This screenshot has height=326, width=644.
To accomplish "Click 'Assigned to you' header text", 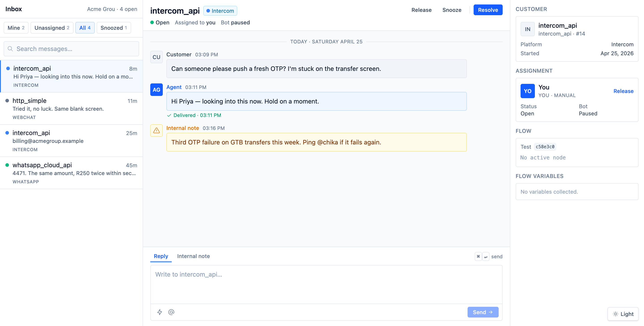I will pyautogui.click(x=195, y=23).
